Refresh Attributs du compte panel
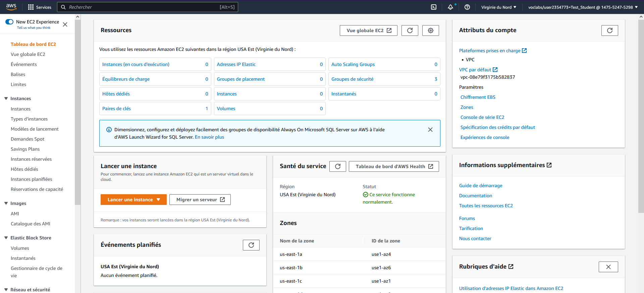 610,30
